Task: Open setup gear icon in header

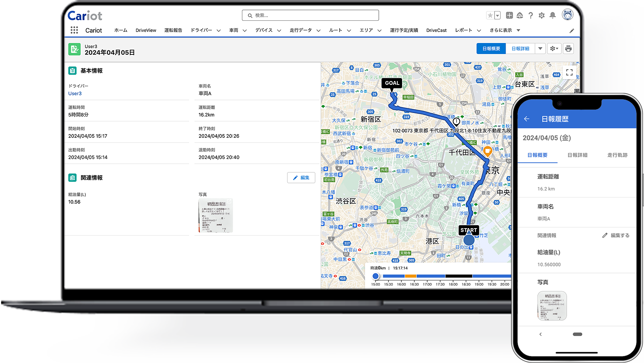Action: click(542, 15)
